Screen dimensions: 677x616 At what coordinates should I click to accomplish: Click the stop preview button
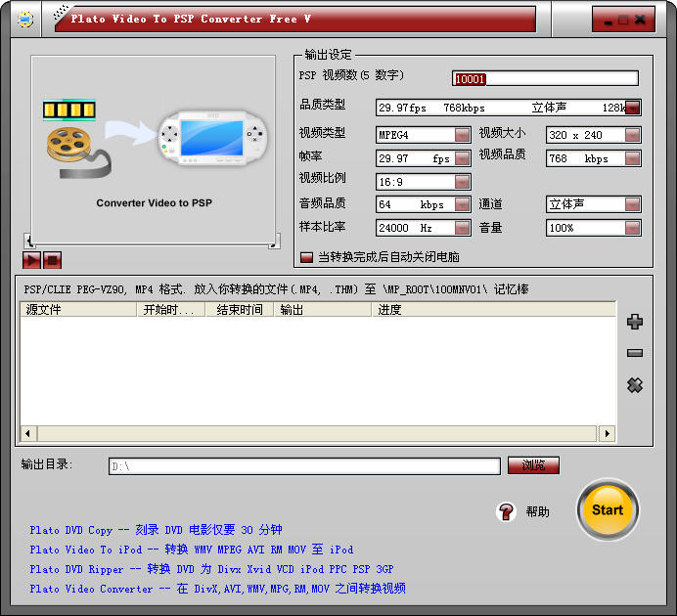pyautogui.click(x=52, y=260)
